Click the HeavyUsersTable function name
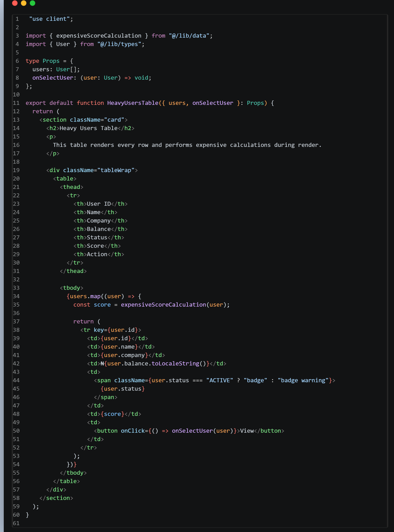Image resolution: width=394 pixels, height=532 pixels. click(x=133, y=103)
